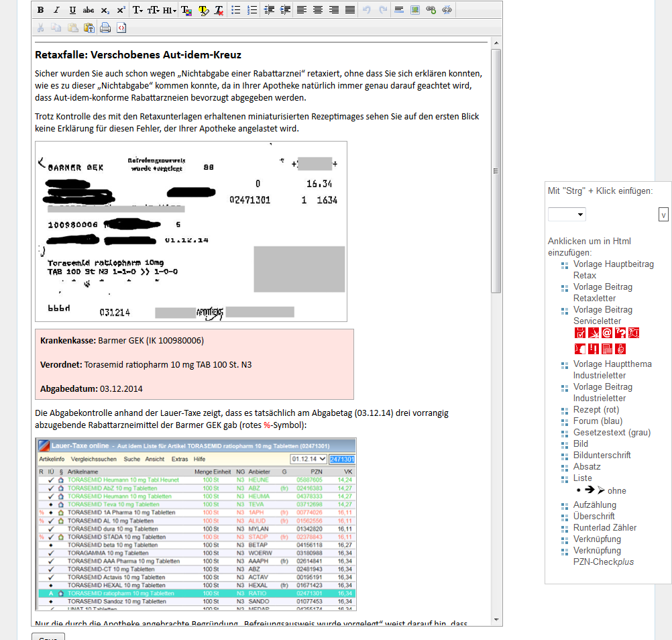The height and width of the screenshot is (640, 672).
Task: Open the H1 heading format dropdown
Action: coord(170,10)
